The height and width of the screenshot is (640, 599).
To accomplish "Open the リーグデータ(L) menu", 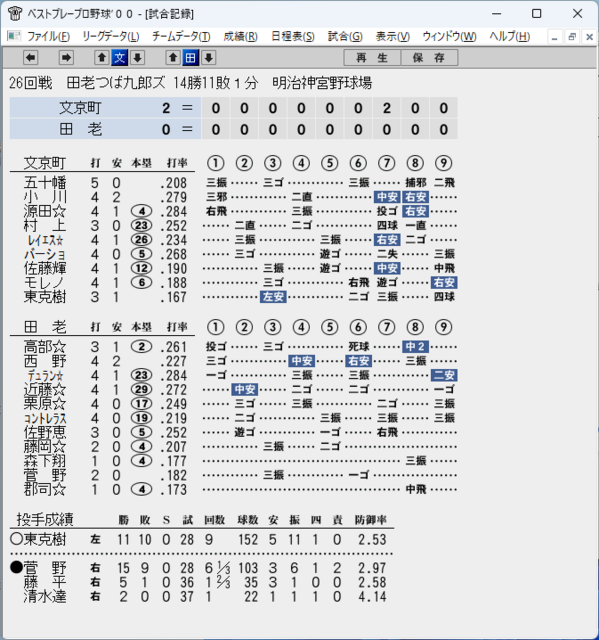I will tap(111, 37).
